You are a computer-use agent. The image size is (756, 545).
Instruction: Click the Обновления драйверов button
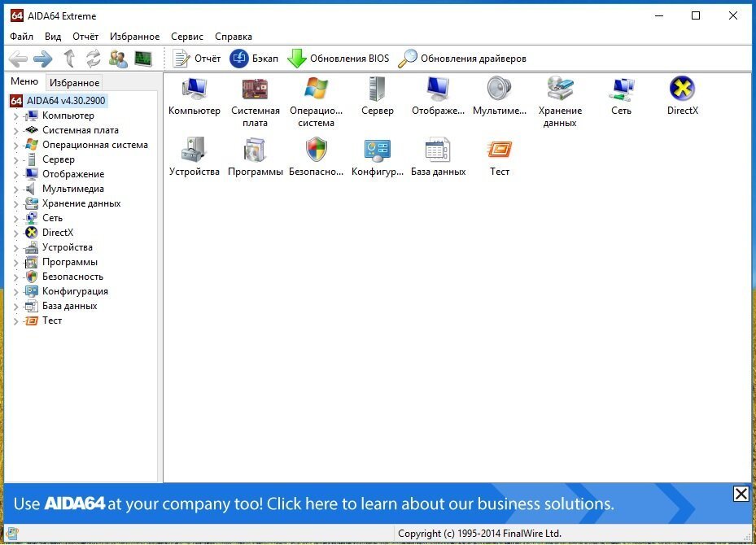(462, 59)
